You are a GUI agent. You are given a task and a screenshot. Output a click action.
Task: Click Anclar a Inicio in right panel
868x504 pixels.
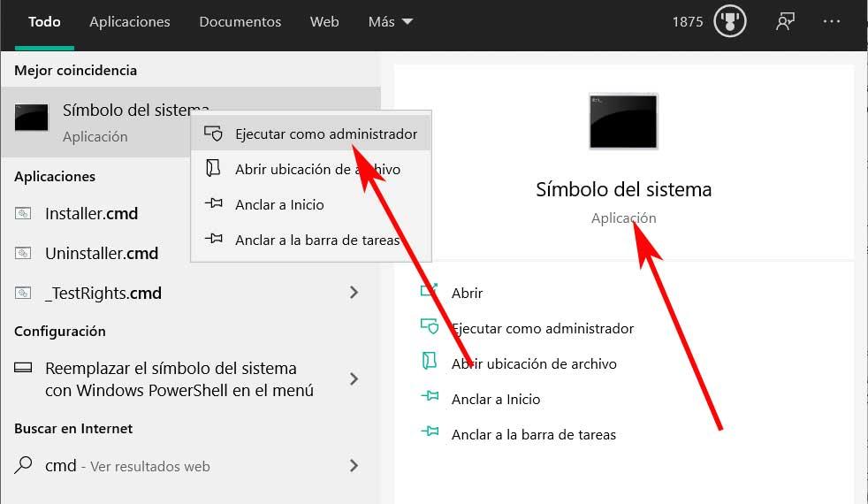(496, 400)
